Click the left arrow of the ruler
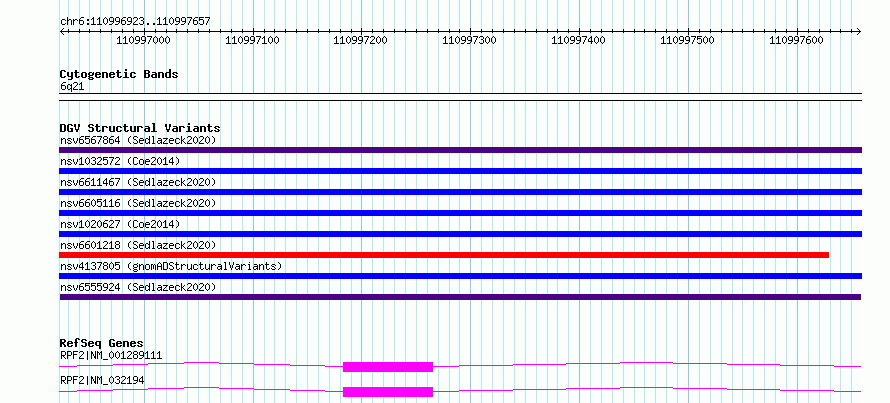The width and height of the screenshot is (890, 403). click(x=62, y=31)
